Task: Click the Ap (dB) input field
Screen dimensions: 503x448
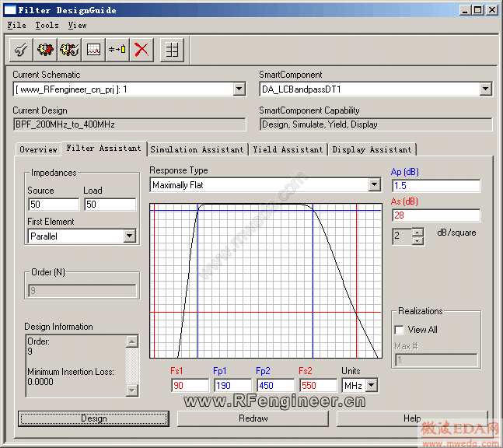Action: [x=436, y=185]
